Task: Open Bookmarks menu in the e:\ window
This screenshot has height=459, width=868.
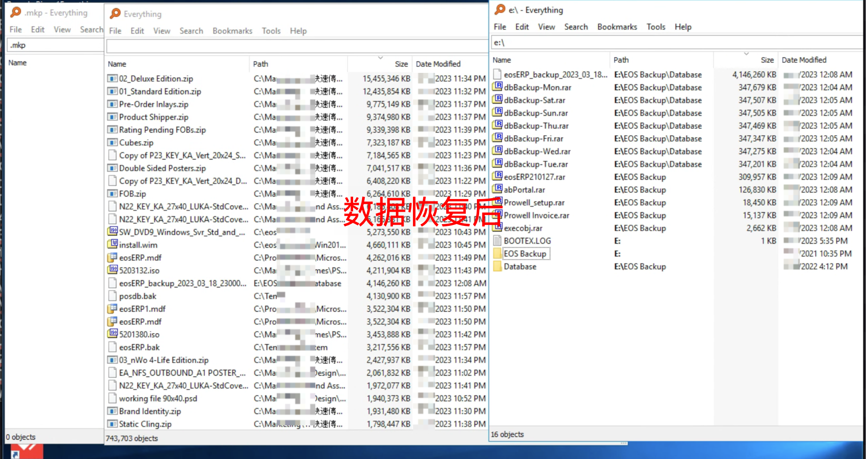Action: (x=617, y=27)
